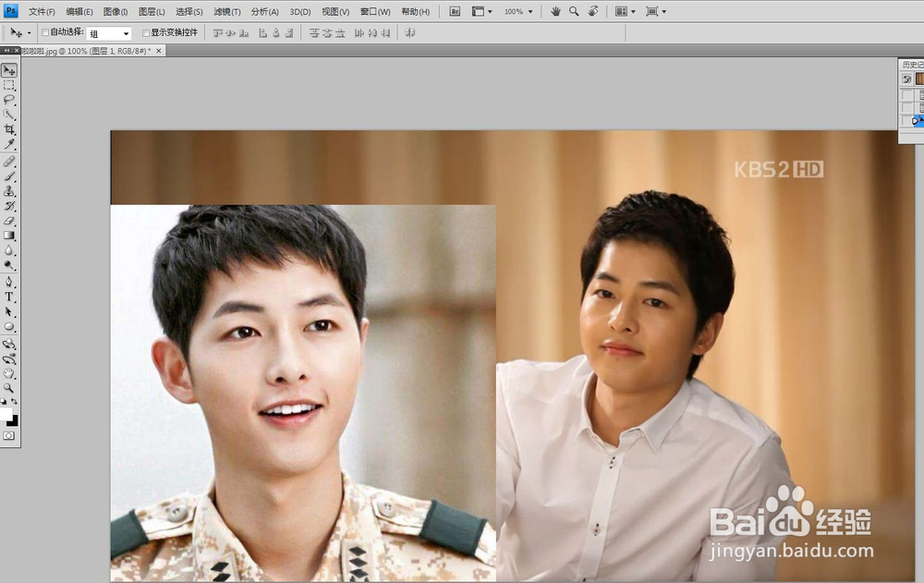Open the 窗口(W) menu
Image resolution: width=924 pixels, height=583 pixels.
click(x=375, y=11)
